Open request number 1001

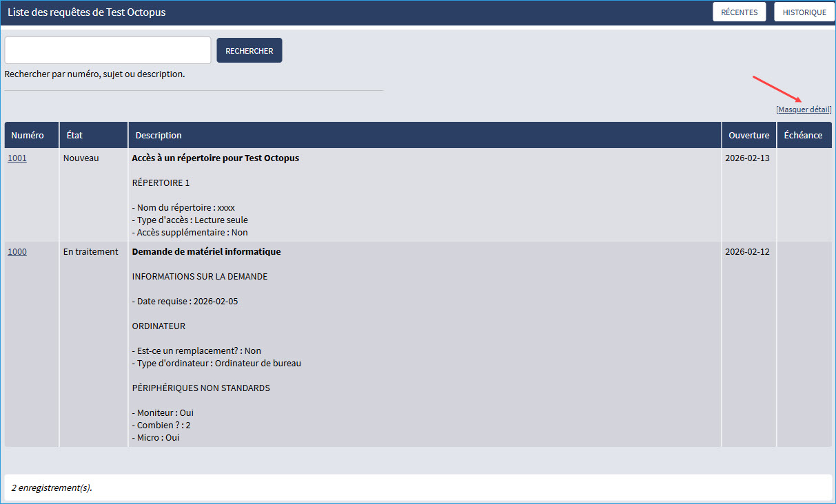coord(17,158)
